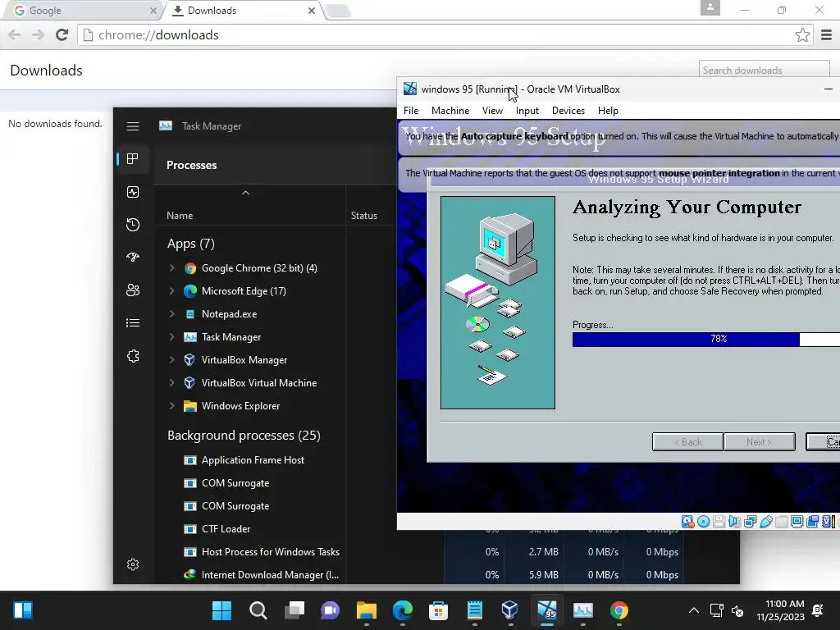Screen dimensions: 840x630
Task: Click the Back button in Setup Wizard
Action: pyautogui.click(x=687, y=442)
